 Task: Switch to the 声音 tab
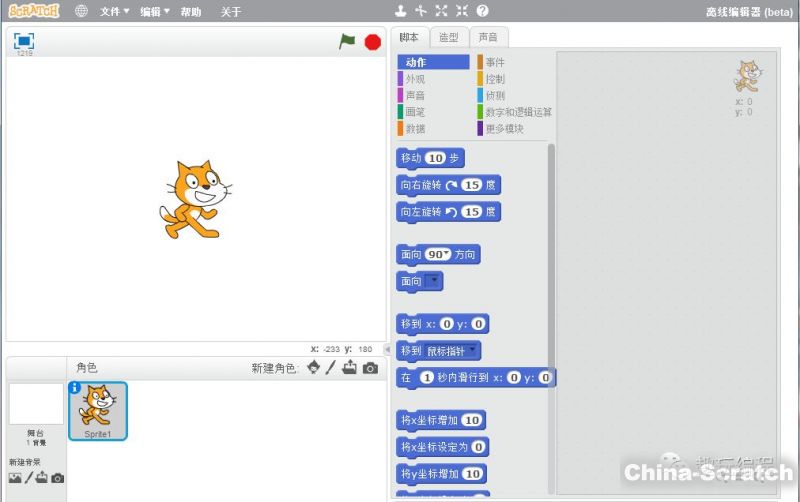[488, 37]
